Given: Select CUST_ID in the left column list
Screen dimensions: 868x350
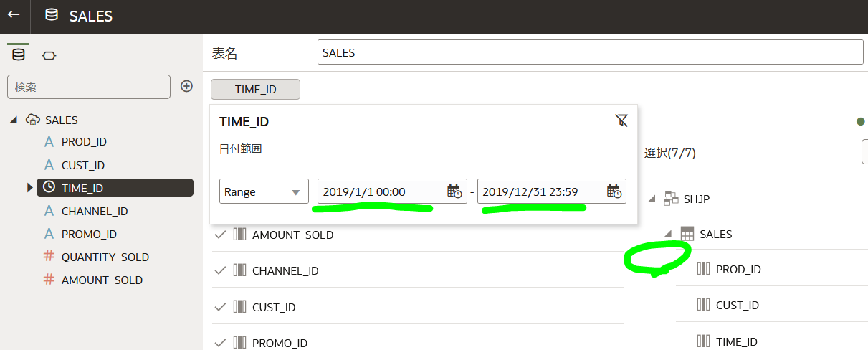Looking at the screenshot, I should 83,165.
